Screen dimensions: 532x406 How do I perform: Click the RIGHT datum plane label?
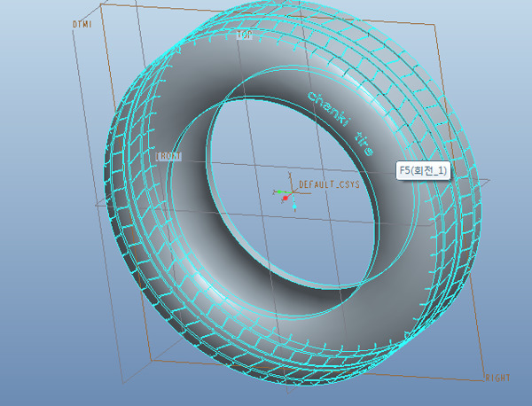(x=497, y=378)
